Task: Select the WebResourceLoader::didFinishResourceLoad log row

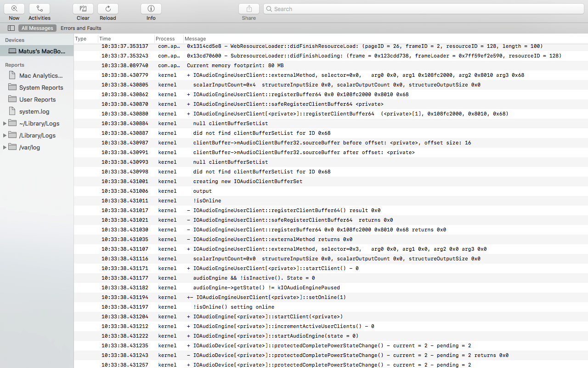Action: (331, 46)
